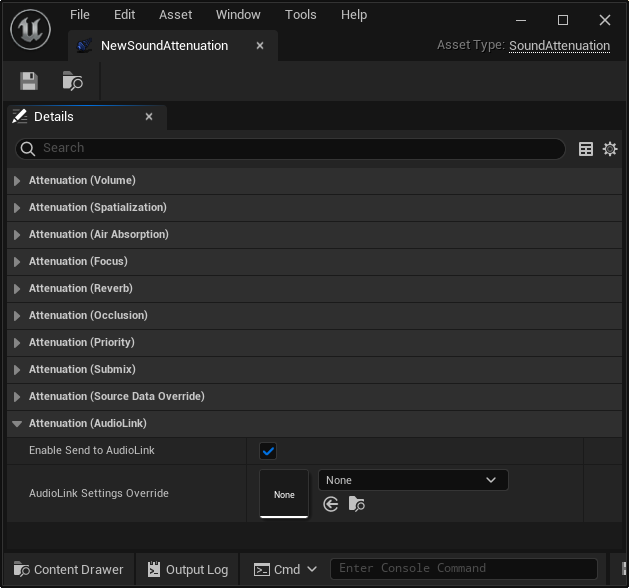The height and width of the screenshot is (588, 629).
Task: Close the Details panel tab
Action: coord(149,117)
